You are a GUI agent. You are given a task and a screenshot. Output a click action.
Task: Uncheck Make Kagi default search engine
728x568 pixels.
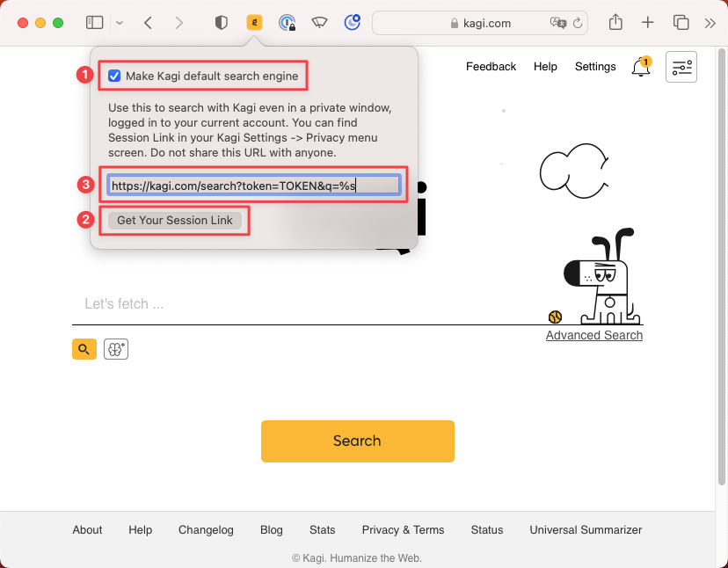point(114,76)
